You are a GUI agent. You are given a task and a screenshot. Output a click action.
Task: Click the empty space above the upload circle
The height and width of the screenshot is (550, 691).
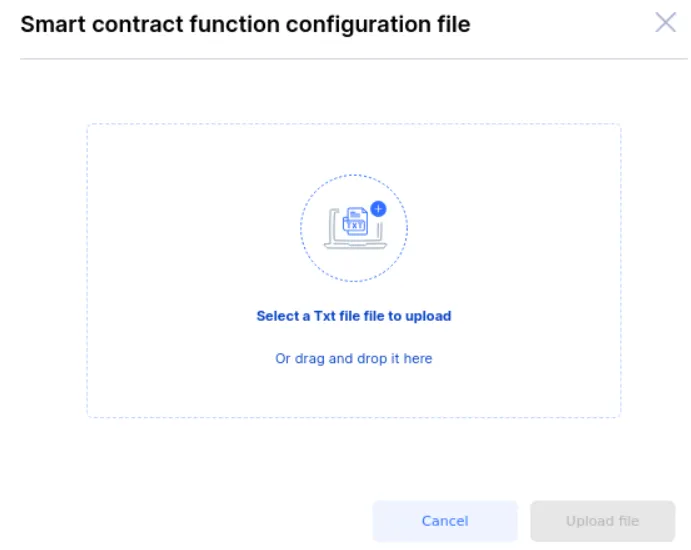[354, 149]
